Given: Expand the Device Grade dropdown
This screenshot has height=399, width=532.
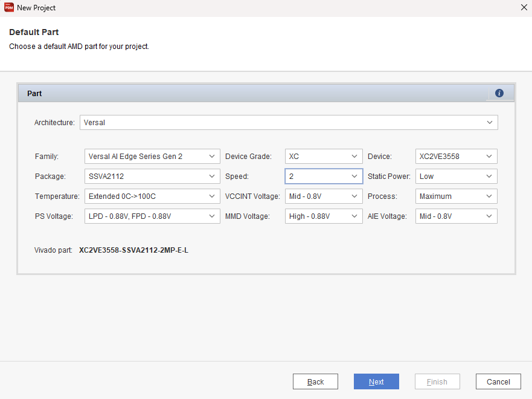Looking at the screenshot, I should [324, 156].
